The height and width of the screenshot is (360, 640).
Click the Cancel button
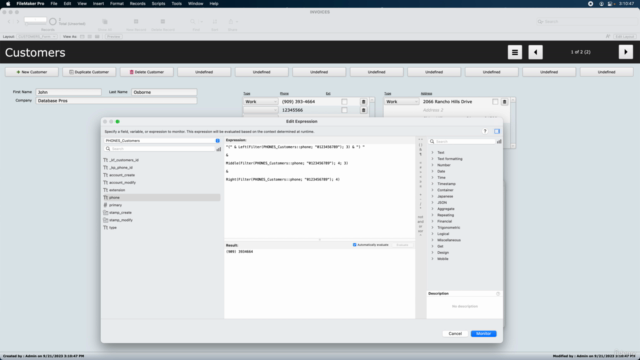(455, 334)
